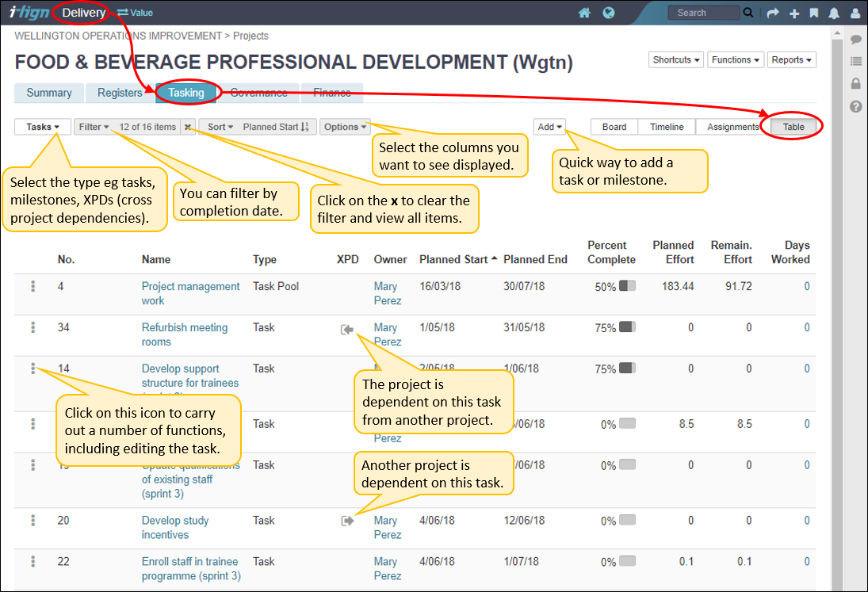The width and height of the screenshot is (868, 592).
Task: Click XPD icon on Develop study incentives row
Action: tap(347, 521)
